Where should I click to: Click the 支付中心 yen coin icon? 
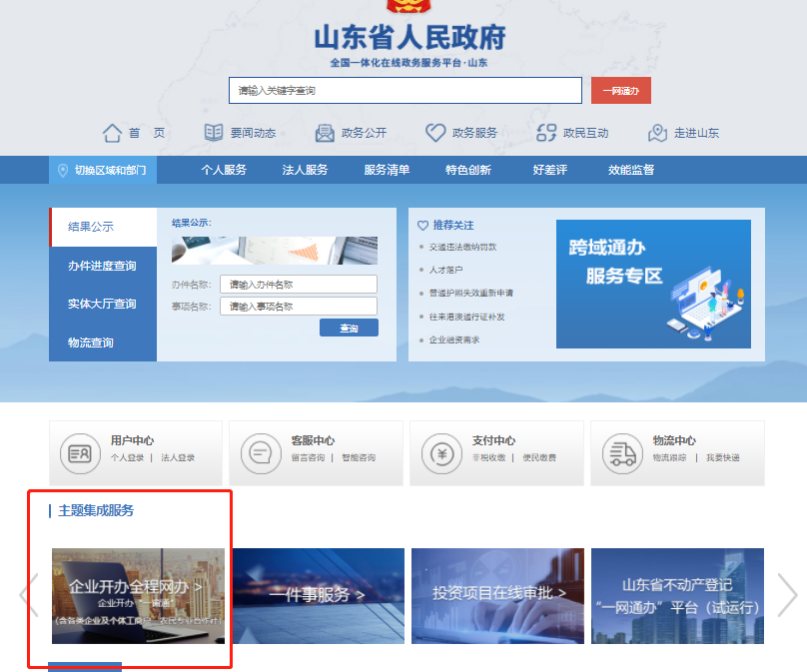click(441, 454)
